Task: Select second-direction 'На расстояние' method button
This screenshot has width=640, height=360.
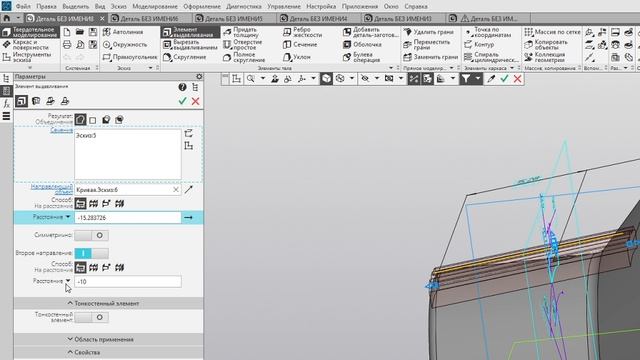Action: [80, 267]
